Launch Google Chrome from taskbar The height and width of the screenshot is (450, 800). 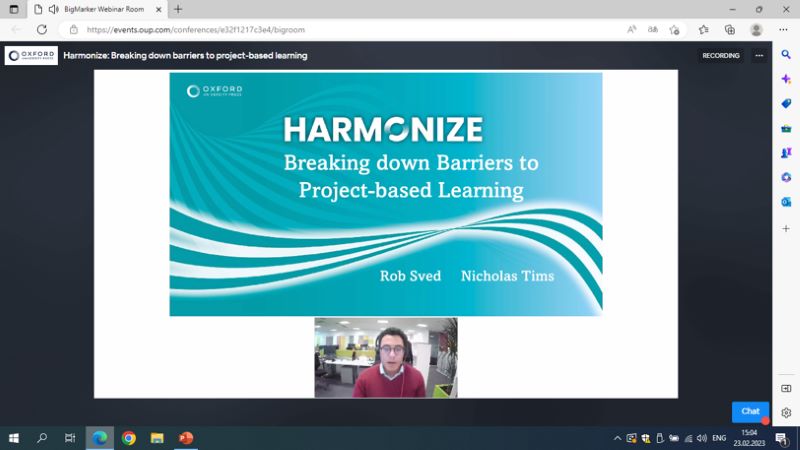tap(129, 438)
